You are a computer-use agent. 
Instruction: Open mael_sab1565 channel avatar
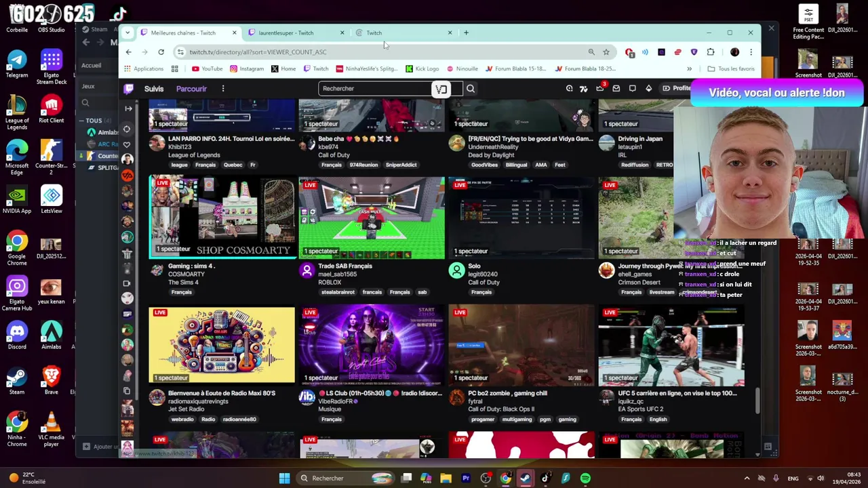(307, 270)
